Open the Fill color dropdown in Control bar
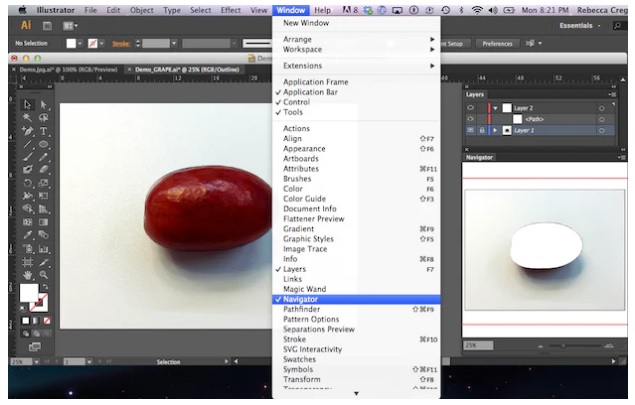Screen dimensions: 635x405 click(x=80, y=43)
